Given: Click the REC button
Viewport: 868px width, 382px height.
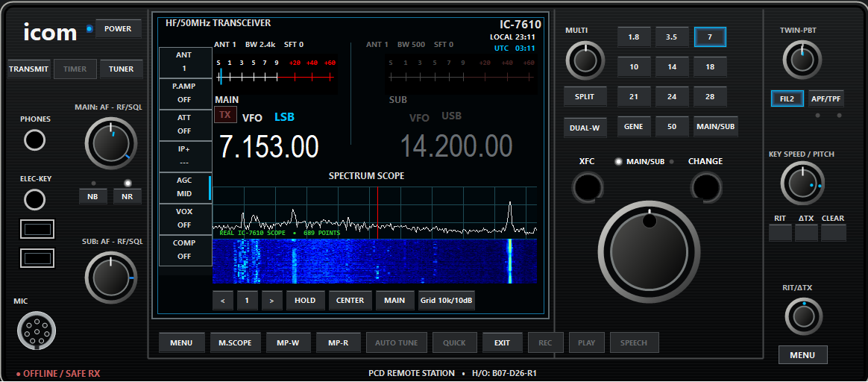Looking at the screenshot, I should (546, 342).
